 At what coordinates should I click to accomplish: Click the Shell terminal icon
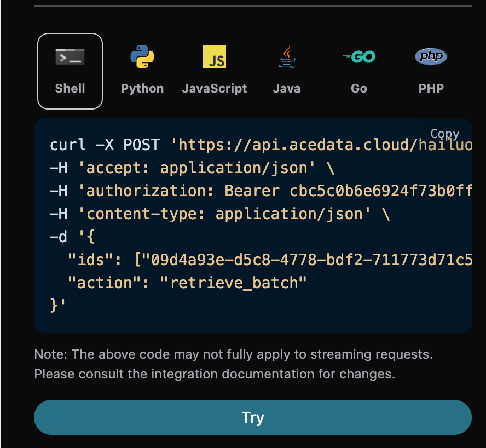[x=70, y=57]
